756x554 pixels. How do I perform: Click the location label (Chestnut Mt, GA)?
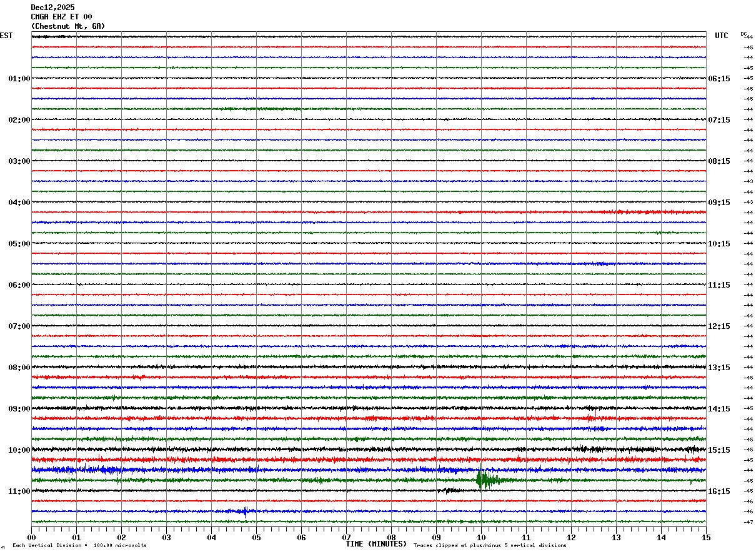tap(68, 26)
